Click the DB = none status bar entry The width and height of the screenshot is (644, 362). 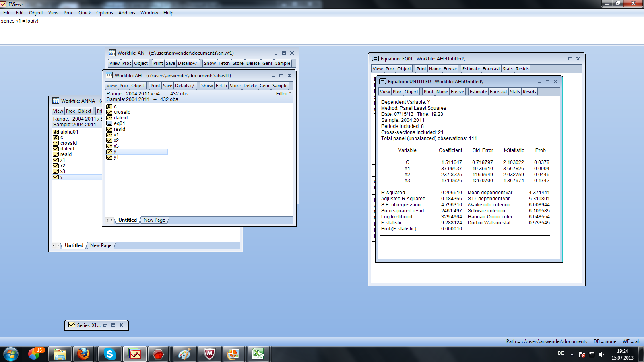pyautogui.click(x=605, y=341)
